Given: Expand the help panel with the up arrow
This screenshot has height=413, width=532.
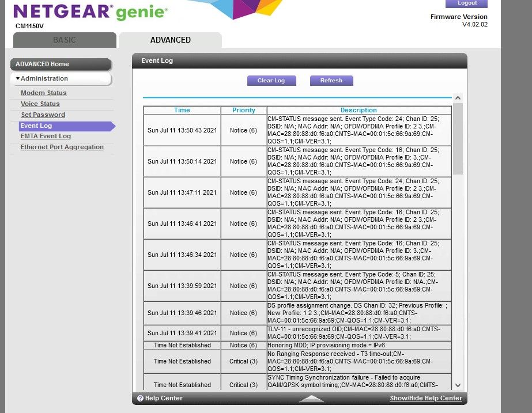Looking at the screenshot, I should point(311,399).
